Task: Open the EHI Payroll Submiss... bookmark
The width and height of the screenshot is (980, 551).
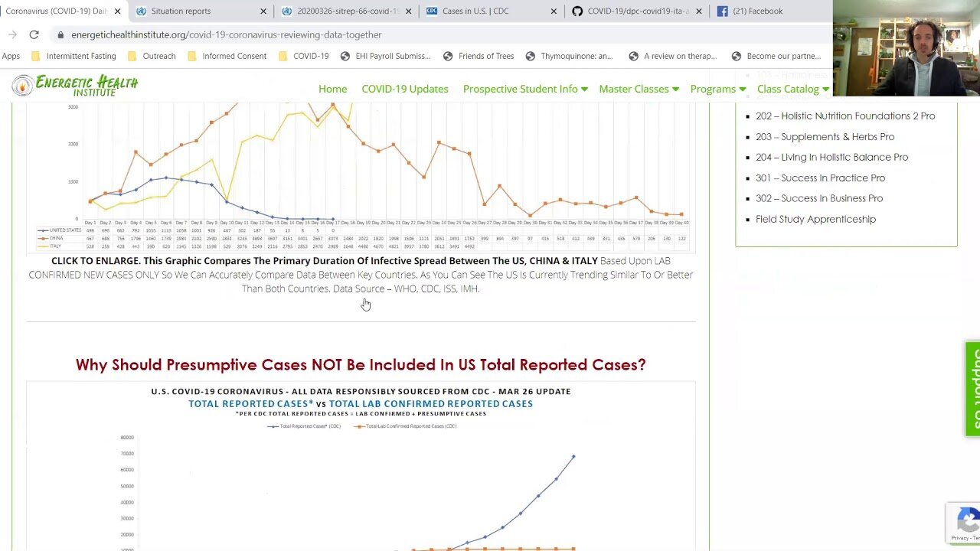Action: tap(386, 56)
